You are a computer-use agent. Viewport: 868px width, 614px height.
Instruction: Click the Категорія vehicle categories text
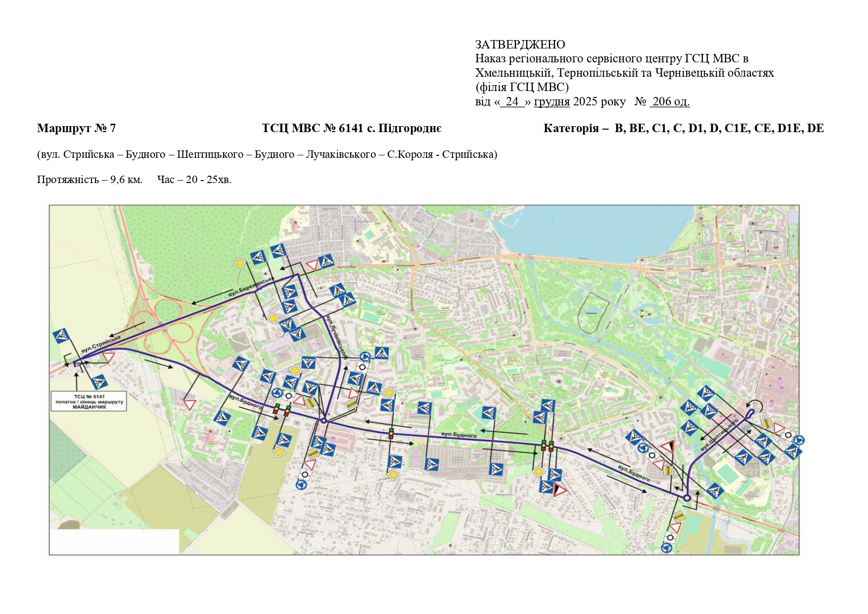click(683, 128)
